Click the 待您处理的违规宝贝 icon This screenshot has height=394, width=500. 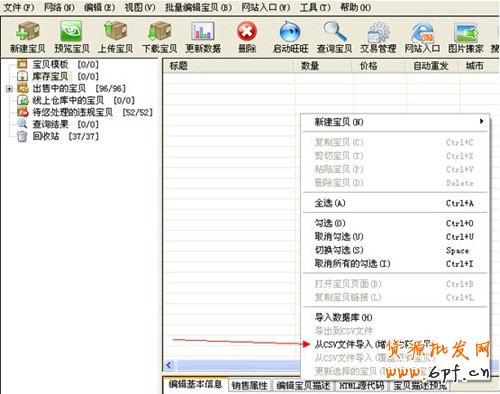pos(23,112)
